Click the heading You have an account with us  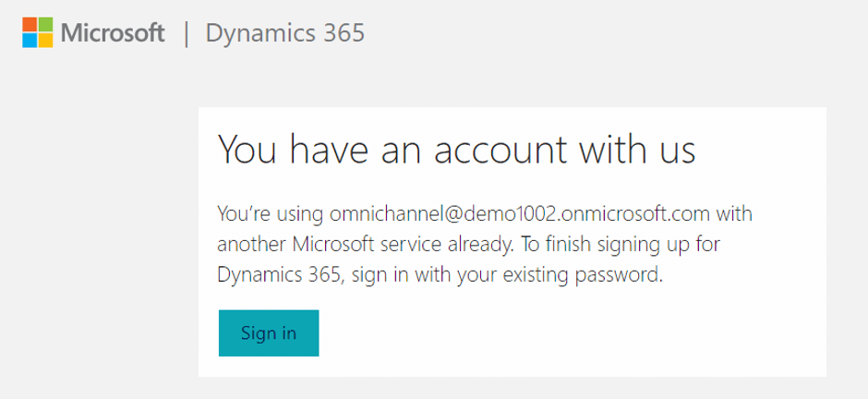pyautogui.click(x=457, y=149)
